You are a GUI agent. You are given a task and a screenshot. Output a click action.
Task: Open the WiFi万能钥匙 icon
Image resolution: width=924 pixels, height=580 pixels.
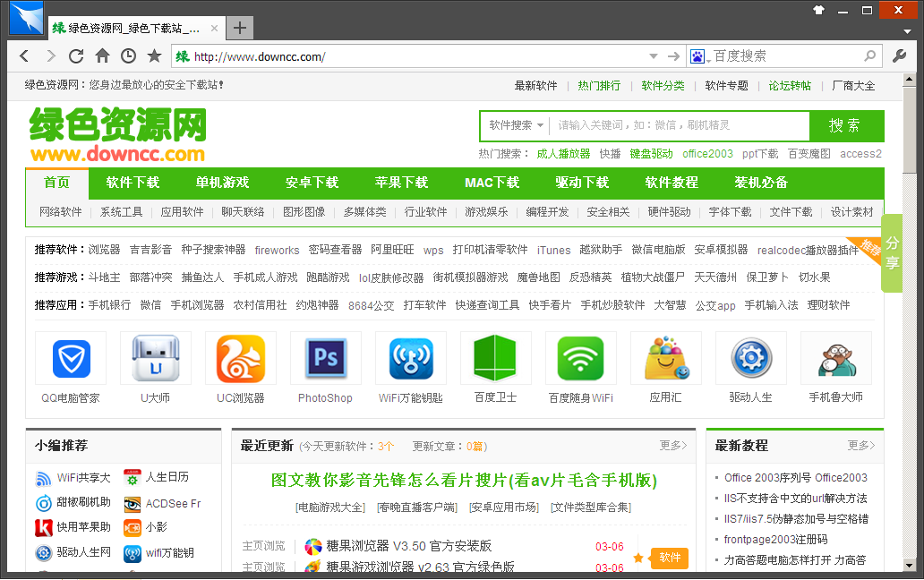coord(410,357)
